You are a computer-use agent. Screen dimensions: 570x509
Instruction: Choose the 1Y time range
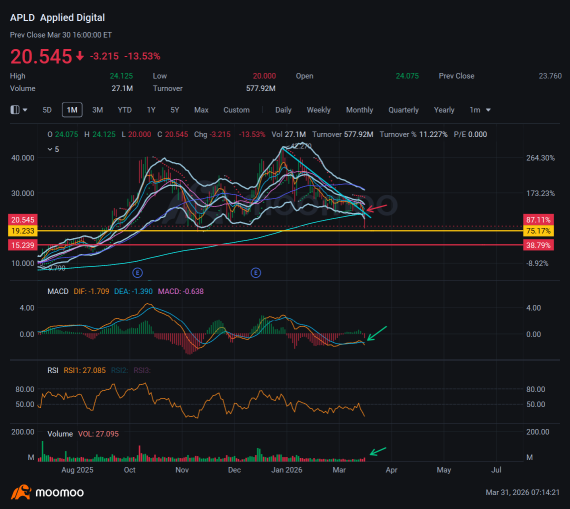pyautogui.click(x=151, y=110)
